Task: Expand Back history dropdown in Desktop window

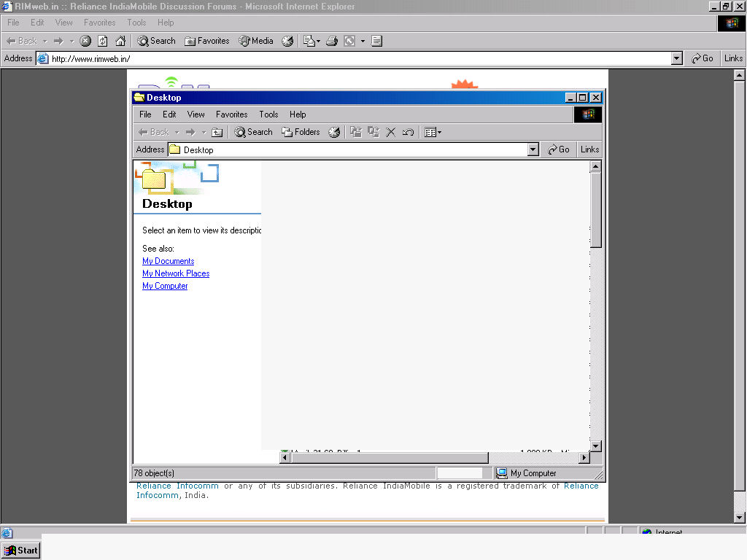Action: click(x=177, y=133)
